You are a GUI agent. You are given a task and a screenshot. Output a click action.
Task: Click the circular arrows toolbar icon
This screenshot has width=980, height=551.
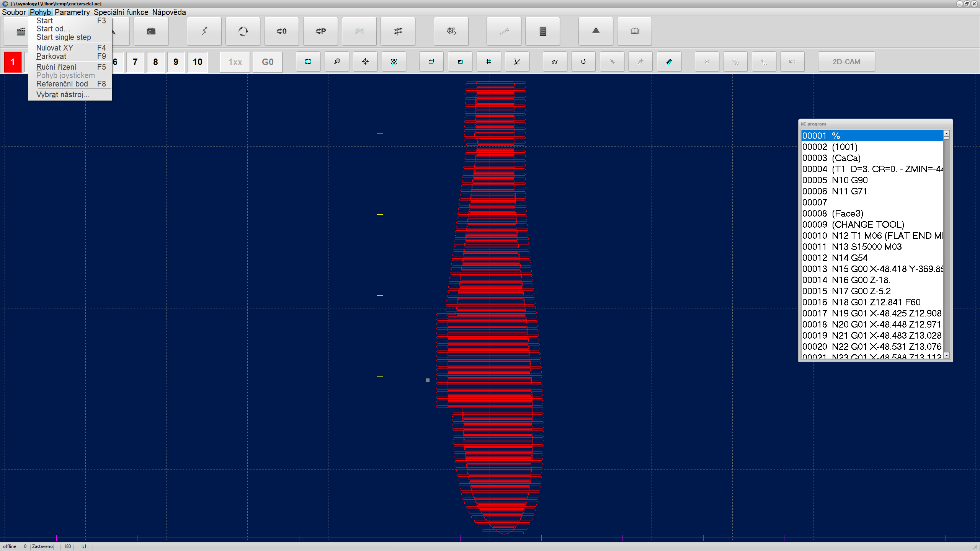pyautogui.click(x=243, y=31)
